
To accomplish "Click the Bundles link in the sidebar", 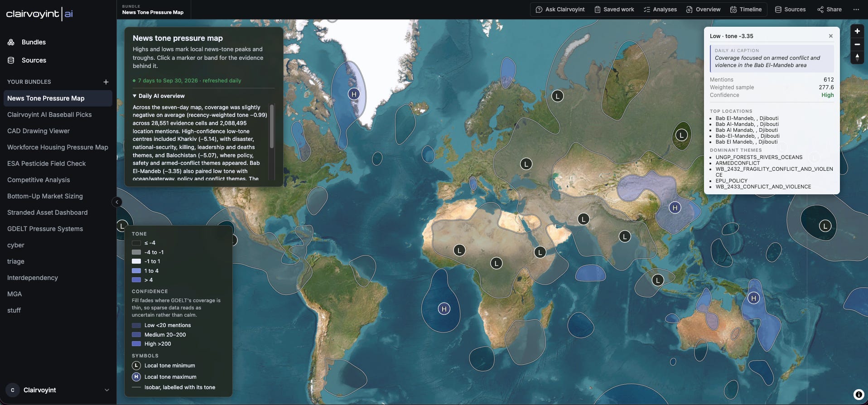I will point(34,42).
